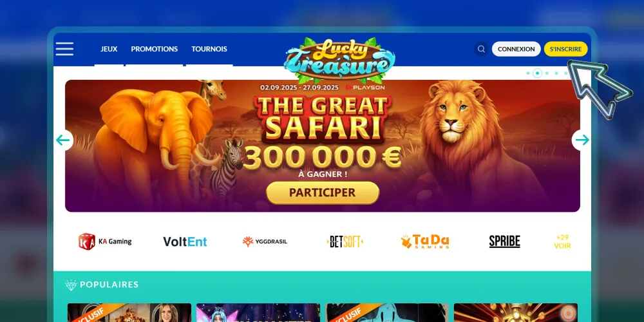
Task: Open the JEUX menu item
Action: (x=109, y=49)
